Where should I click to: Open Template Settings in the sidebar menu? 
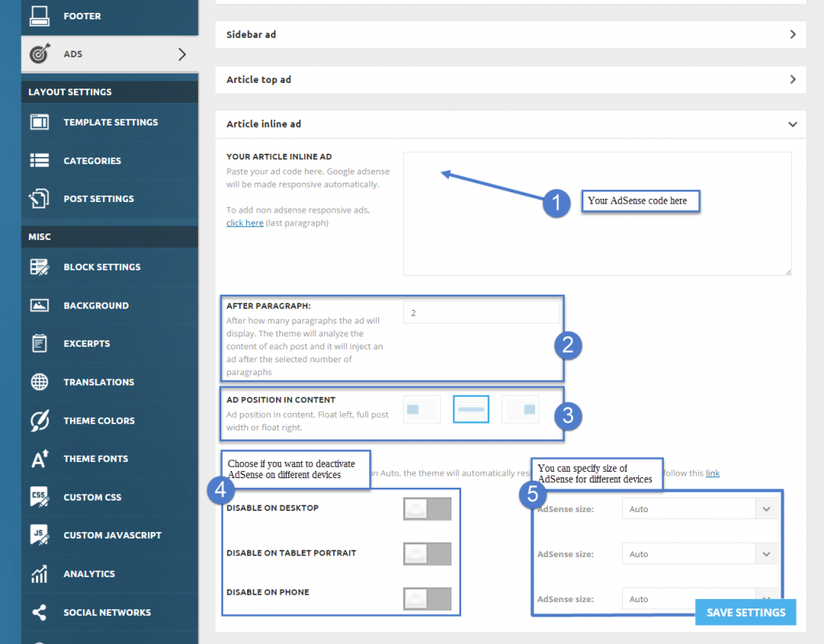pyautogui.click(x=110, y=122)
